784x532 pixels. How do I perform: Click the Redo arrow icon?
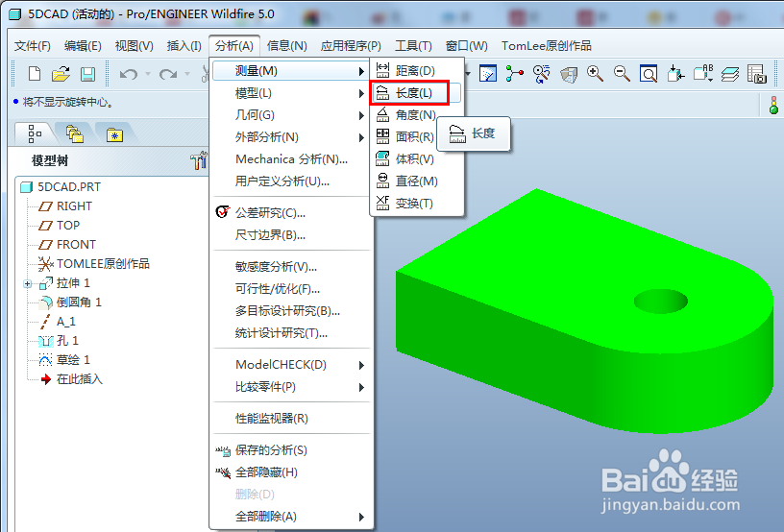168,74
